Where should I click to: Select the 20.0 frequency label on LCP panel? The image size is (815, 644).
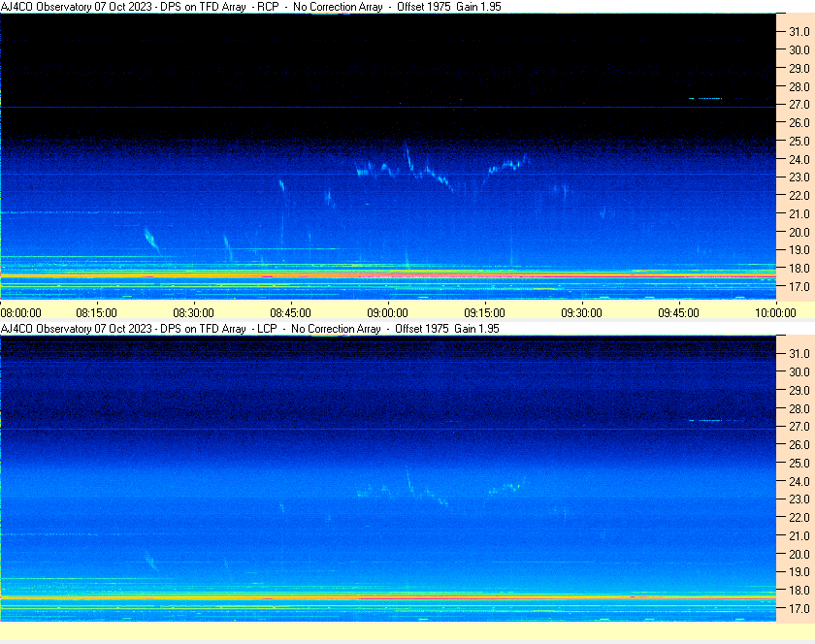point(799,554)
